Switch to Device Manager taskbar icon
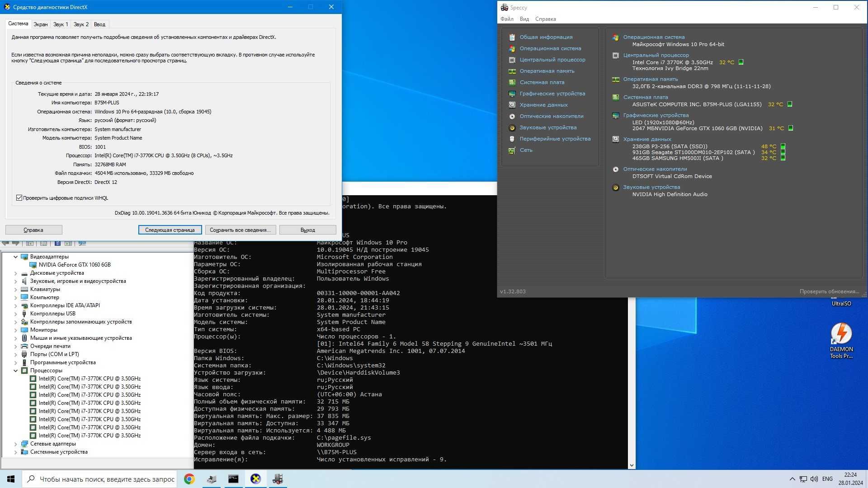This screenshot has height=488, width=868. (211, 479)
